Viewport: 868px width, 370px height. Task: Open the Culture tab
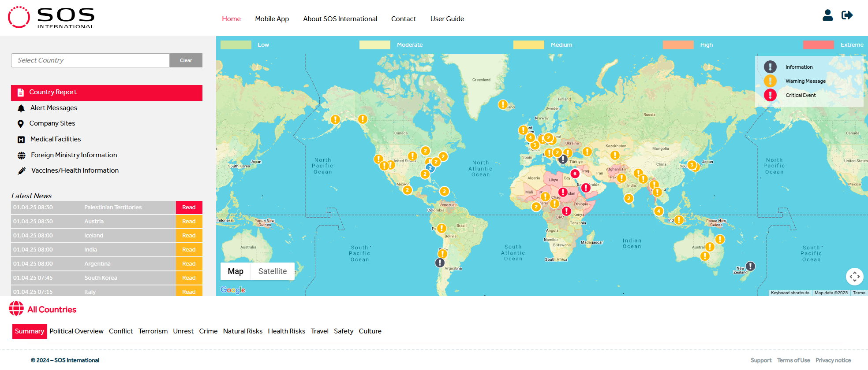tap(370, 331)
